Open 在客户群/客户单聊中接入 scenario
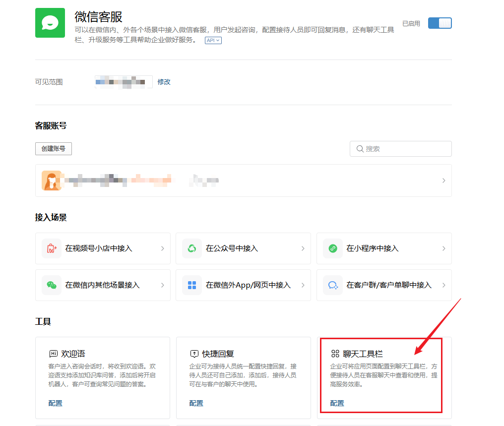The image size is (504, 426). [384, 285]
